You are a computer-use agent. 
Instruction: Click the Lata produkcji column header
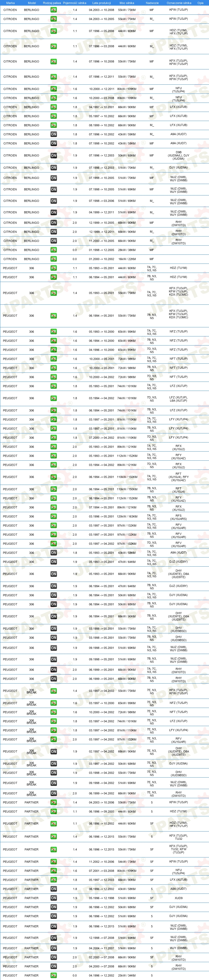pyautogui.click(x=101, y=3)
